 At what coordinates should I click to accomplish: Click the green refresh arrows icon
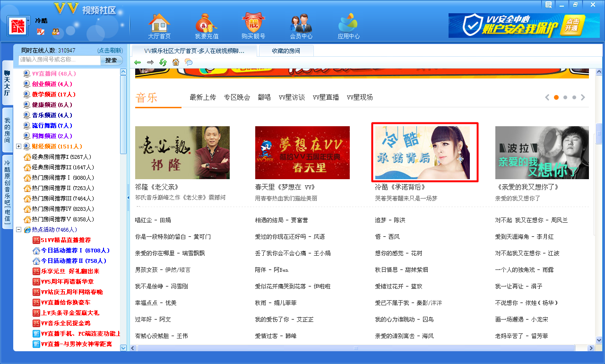tap(163, 62)
